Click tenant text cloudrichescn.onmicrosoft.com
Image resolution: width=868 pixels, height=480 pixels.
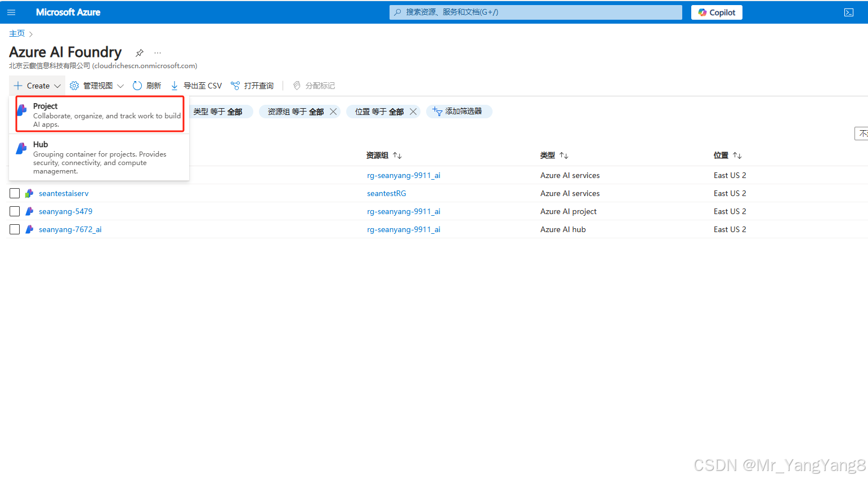pyautogui.click(x=145, y=66)
